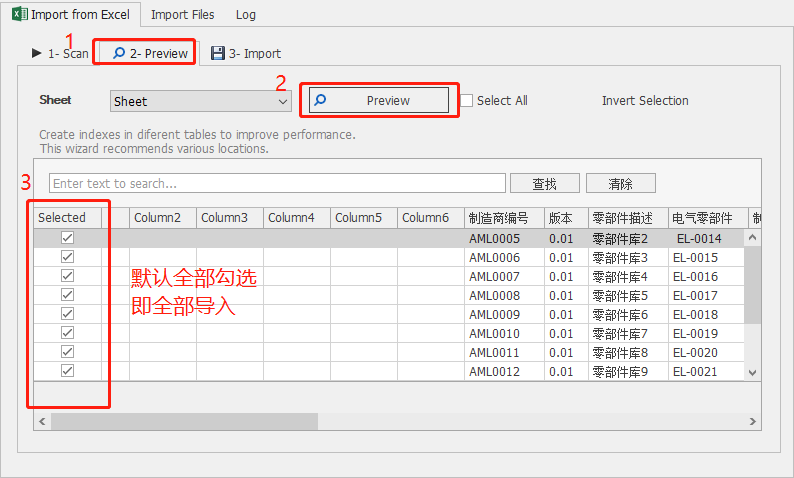Click the Excel icon on Import from Excel tab
The image size is (794, 478).
tap(18, 15)
